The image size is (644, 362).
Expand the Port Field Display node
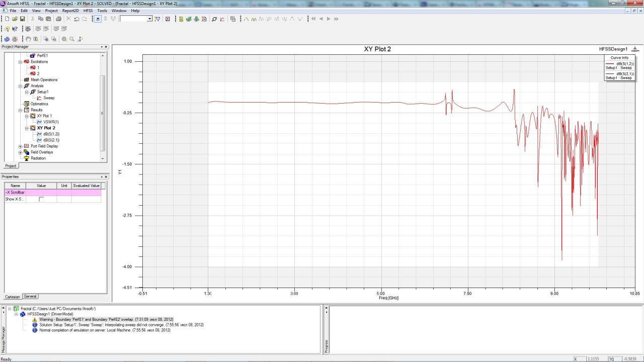pyautogui.click(x=21, y=146)
